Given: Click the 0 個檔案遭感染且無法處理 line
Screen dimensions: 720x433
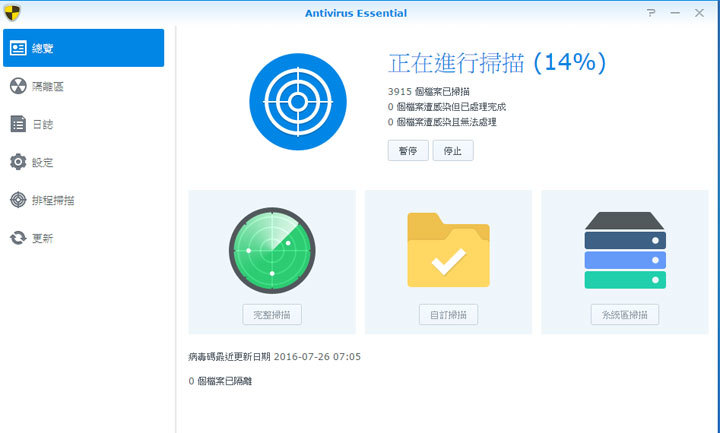Looking at the screenshot, I should [x=442, y=122].
